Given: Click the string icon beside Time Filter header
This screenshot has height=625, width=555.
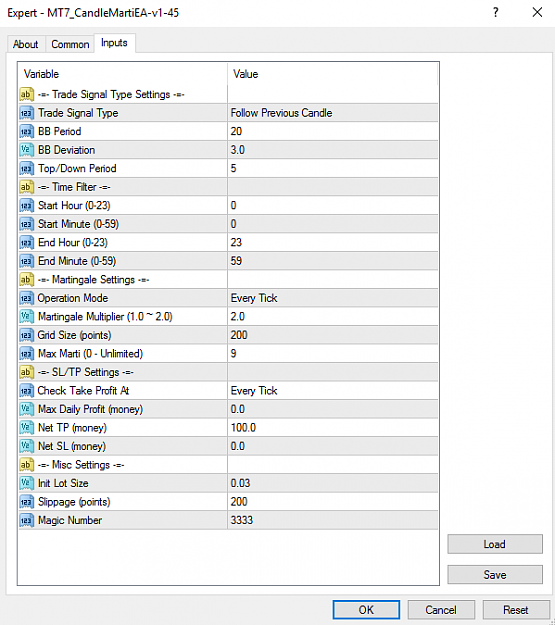Looking at the screenshot, I should click(26, 187).
